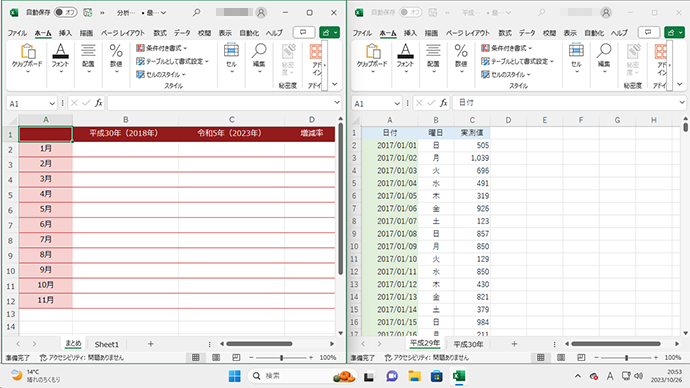Open Page Layout tab in right window
The width and height of the screenshot is (690, 388).
point(467,33)
